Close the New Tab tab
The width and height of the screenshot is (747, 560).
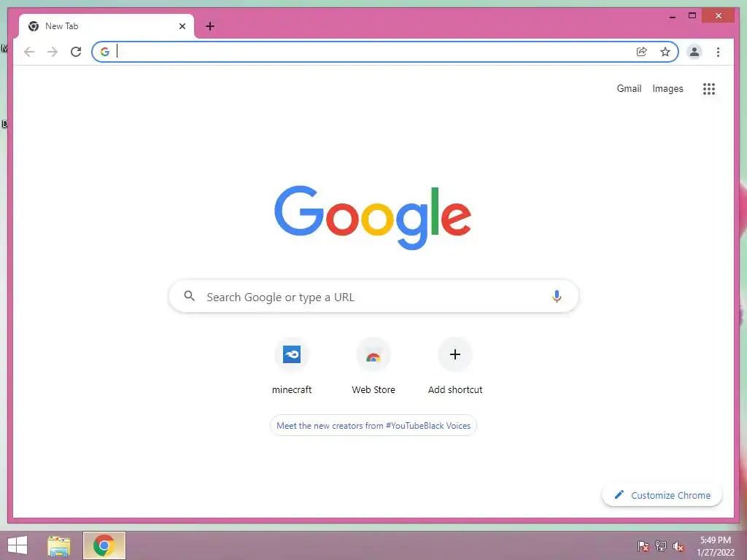pyautogui.click(x=182, y=26)
